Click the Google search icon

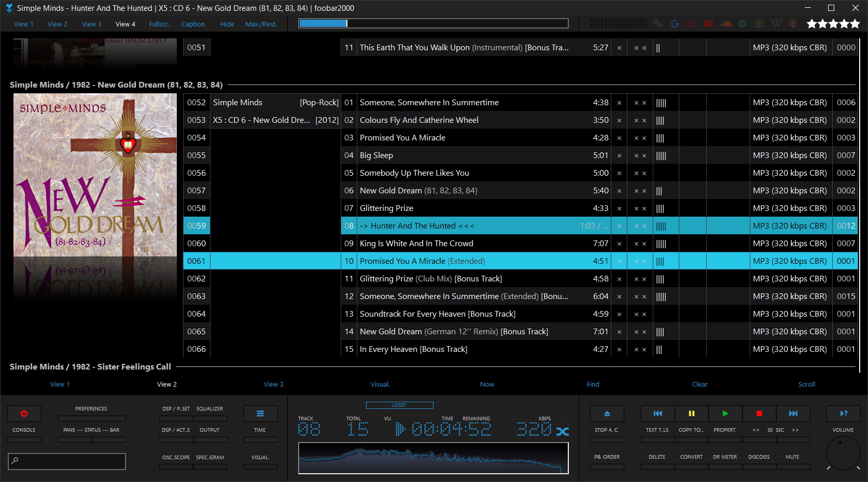(x=675, y=24)
